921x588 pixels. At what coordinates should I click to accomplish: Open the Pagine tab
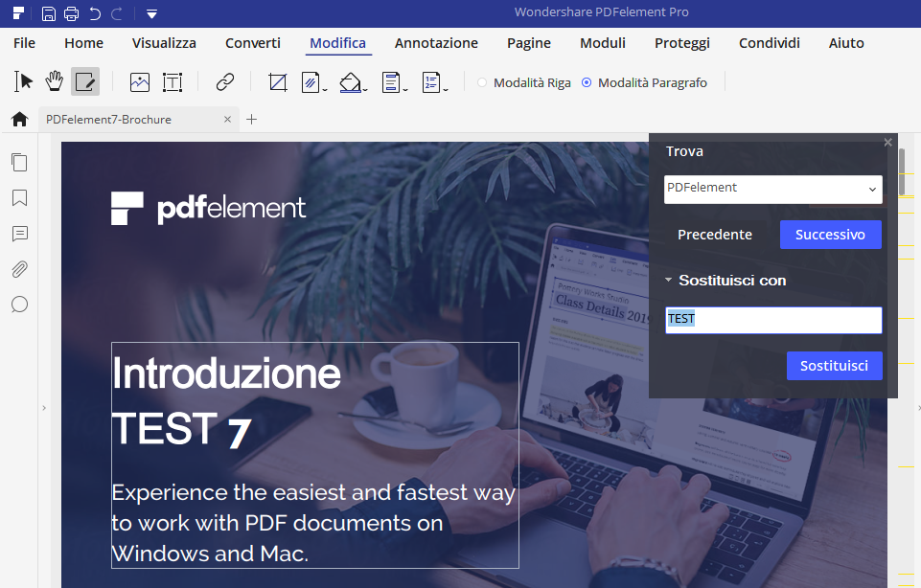pyautogui.click(x=529, y=43)
